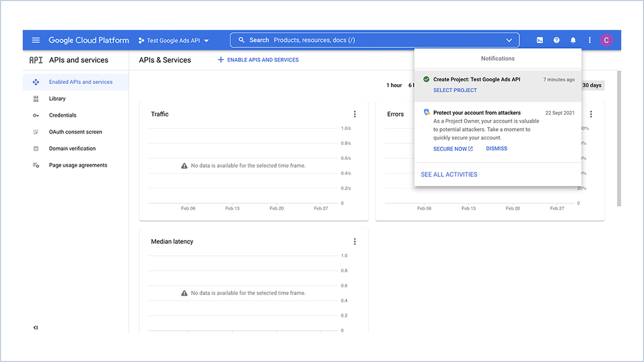This screenshot has width=644, height=362.
Task: Open the top-bar three-dot menu
Action: (590, 40)
